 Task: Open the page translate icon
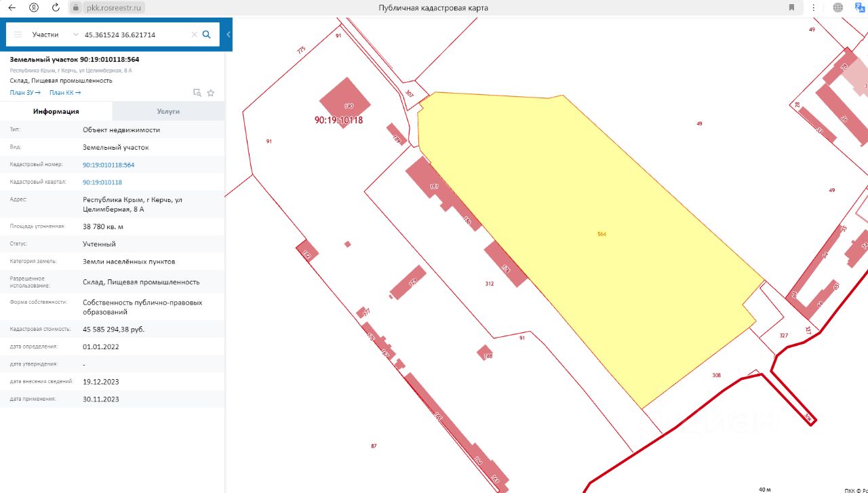click(x=857, y=7)
